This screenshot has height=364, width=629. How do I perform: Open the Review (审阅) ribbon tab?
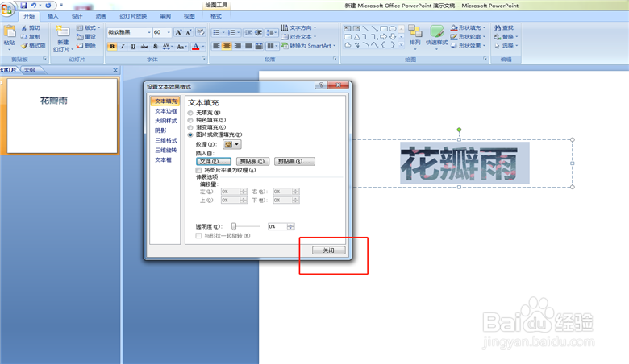pos(165,16)
